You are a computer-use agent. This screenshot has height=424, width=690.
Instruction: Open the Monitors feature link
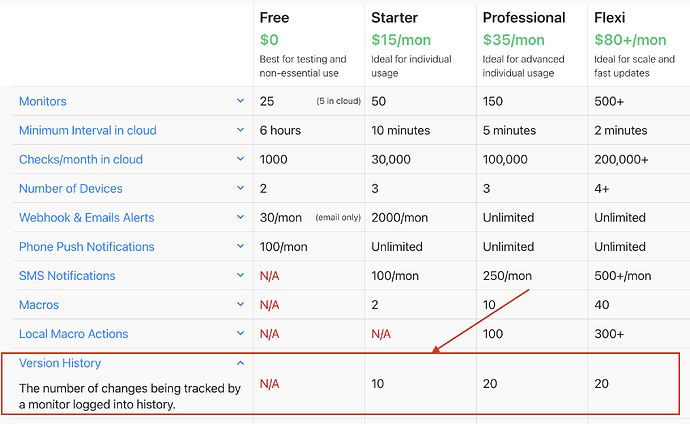[x=43, y=101]
